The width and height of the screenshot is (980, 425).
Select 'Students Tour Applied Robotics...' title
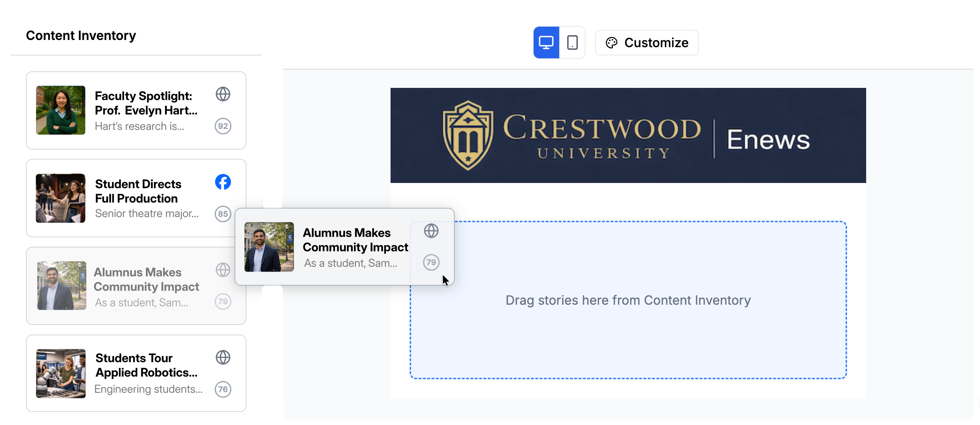pos(147,365)
